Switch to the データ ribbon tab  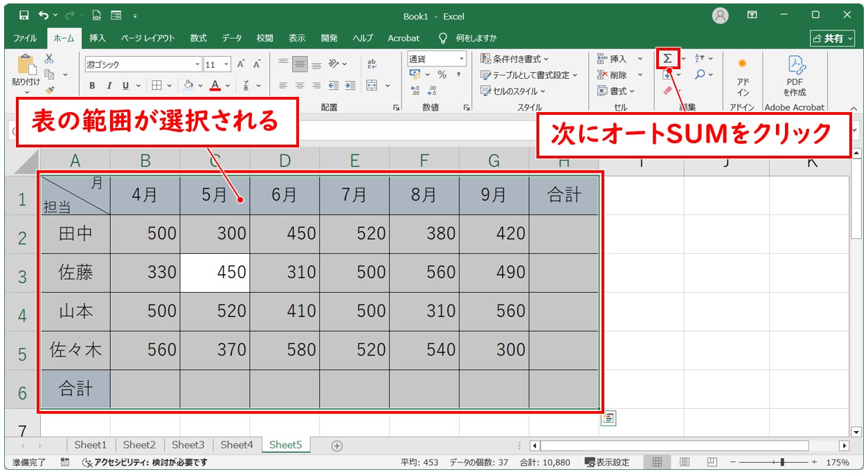[232, 38]
